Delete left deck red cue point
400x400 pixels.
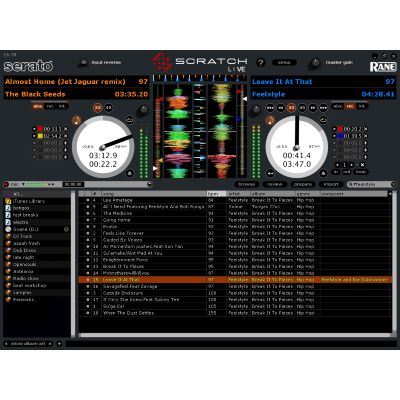[65, 129]
